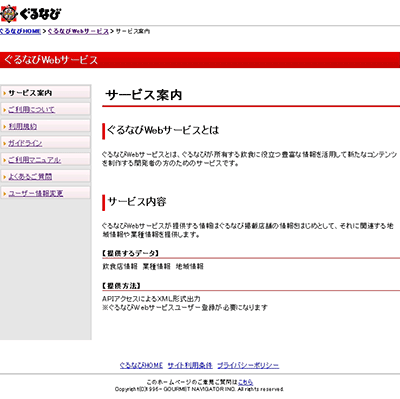Viewport: 400px width, 399px height.
Task: Click the サービス案内 page heading
Action: pos(144,95)
